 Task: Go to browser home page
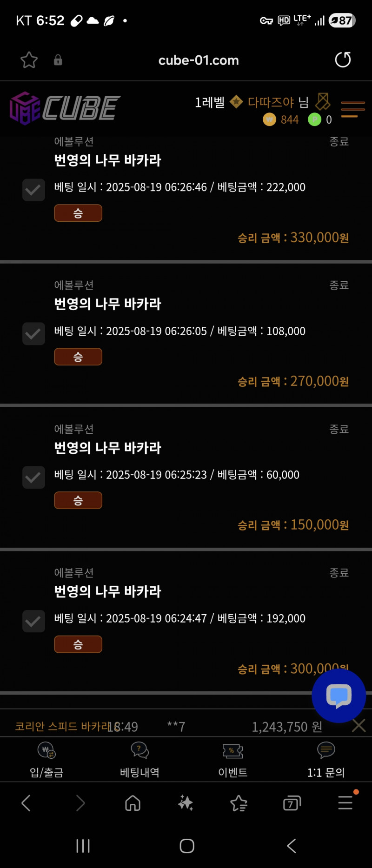tap(133, 802)
